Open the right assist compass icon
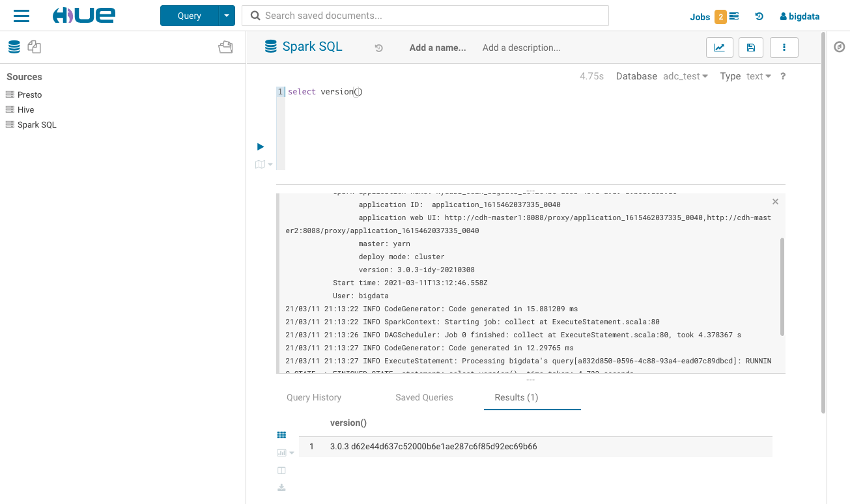This screenshot has width=850, height=504. point(840,47)
